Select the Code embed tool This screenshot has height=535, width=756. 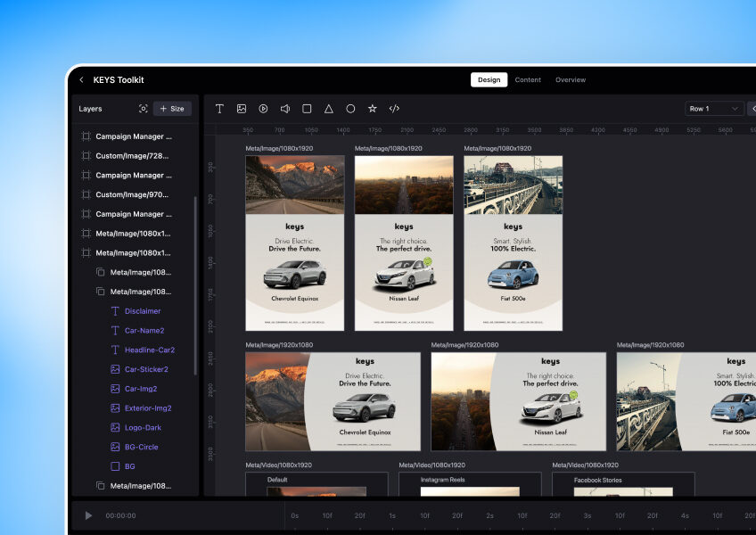coord(394,109)
